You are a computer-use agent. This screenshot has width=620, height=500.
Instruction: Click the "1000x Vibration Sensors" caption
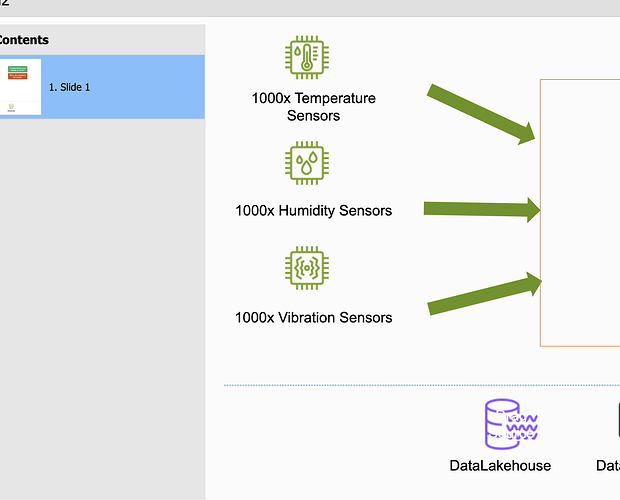313,318
